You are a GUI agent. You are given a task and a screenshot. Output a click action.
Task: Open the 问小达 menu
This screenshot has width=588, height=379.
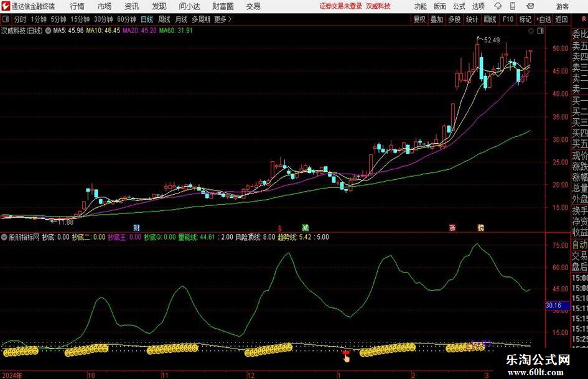click(189, 6)
